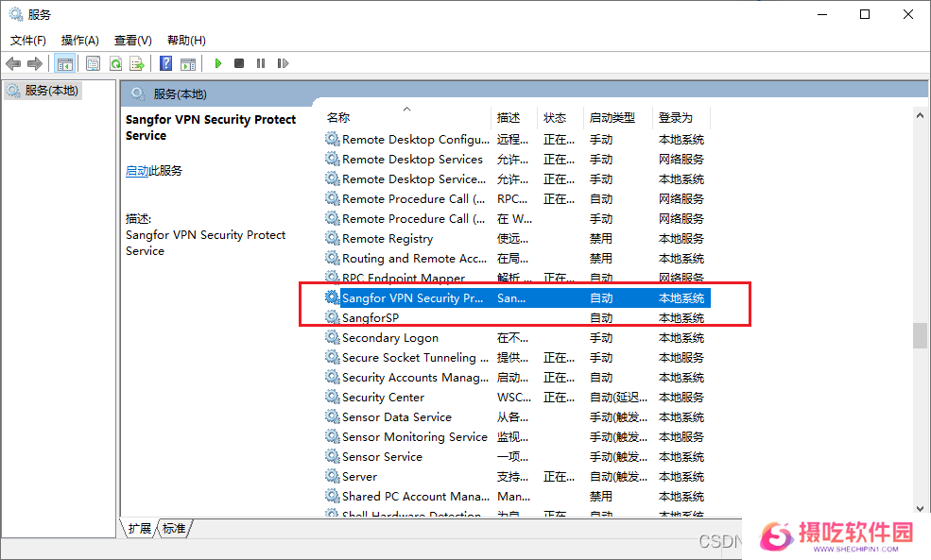Select the SangforSP service row

point(371,318)
